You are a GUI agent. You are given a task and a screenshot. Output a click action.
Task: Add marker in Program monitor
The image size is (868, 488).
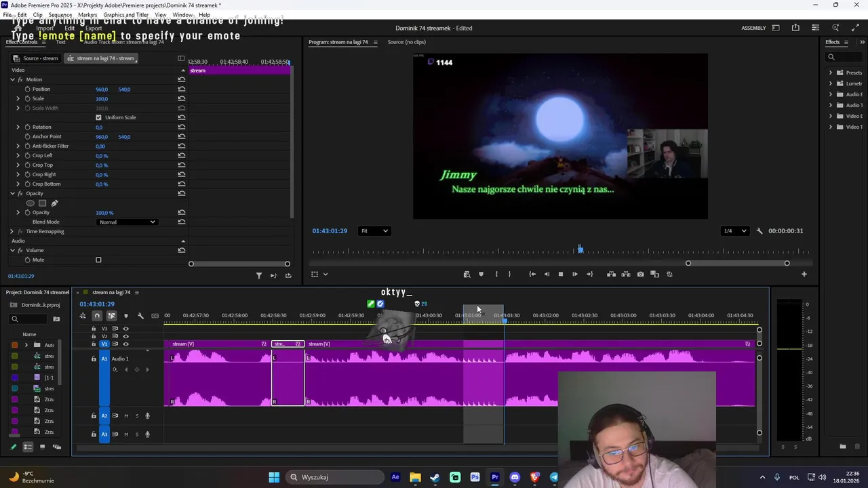(x=481, y=274)
